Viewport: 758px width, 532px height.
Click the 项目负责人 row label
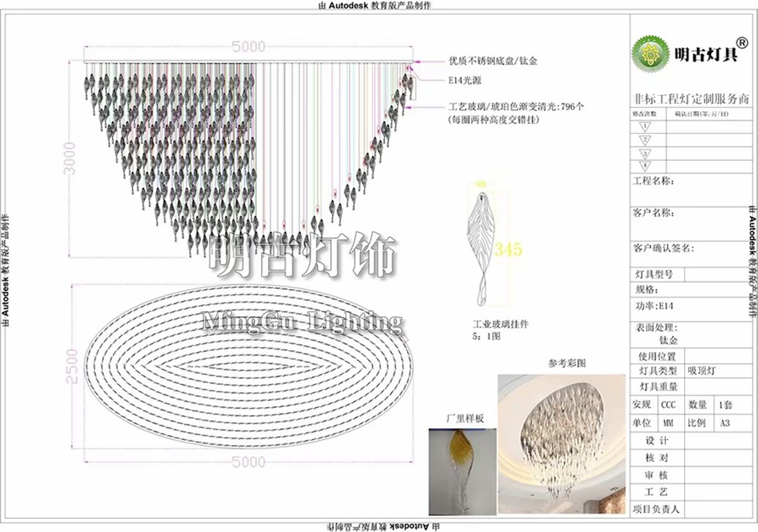656,509
